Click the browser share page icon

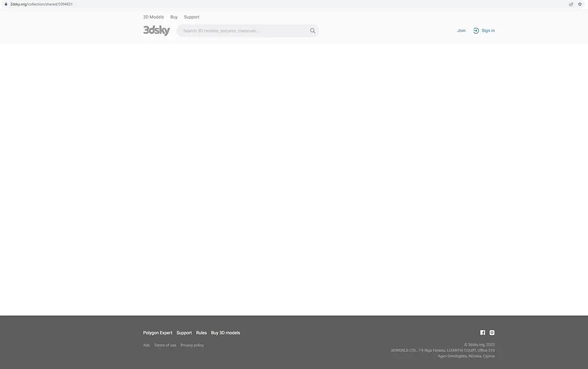click(x=571, y=4)
